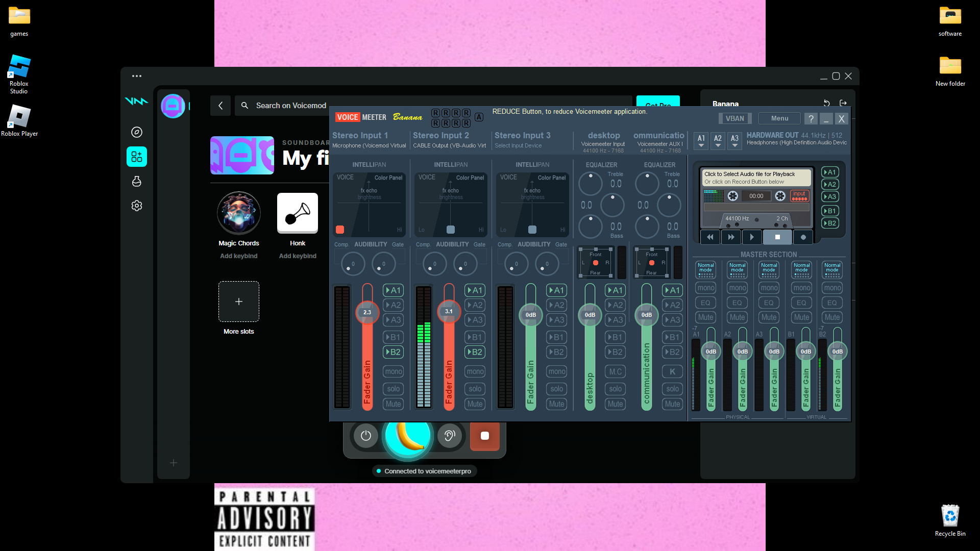Toggle the hear-myself ear icon
The image size is (980, 551).
(450, 436)
